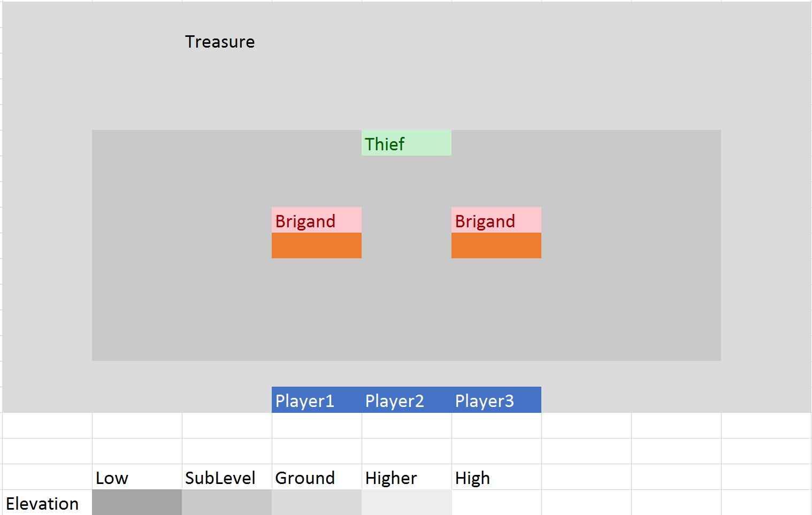Click orange cell below left Brigand

(x=316, y=245)
